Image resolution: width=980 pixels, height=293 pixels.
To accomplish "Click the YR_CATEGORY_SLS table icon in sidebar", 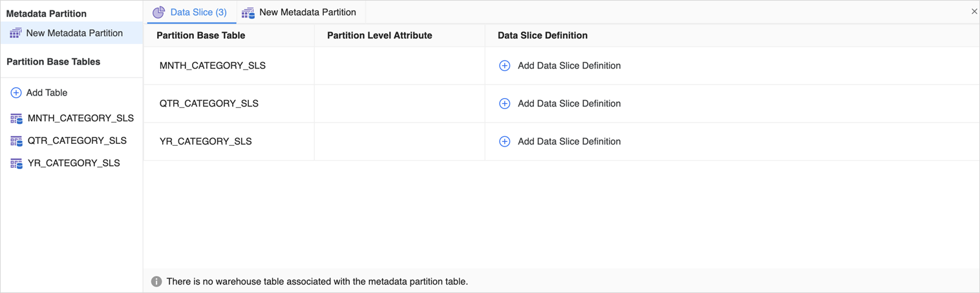I will [16, 163].
